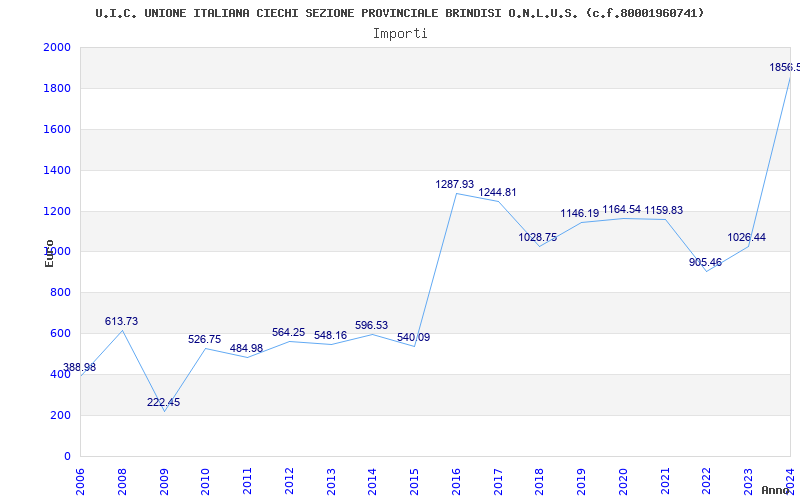This screenshot has height=500, width=800.
Task: Click the 2022 x-axis year label
Action: click(x=706, y=479)
